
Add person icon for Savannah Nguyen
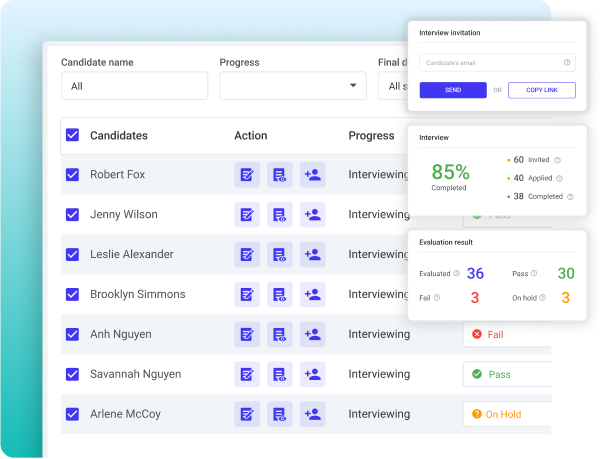point(312,374)
